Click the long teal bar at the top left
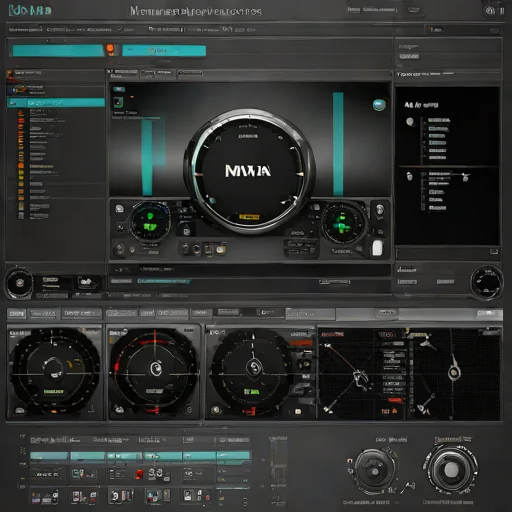 tap(58, 51)
